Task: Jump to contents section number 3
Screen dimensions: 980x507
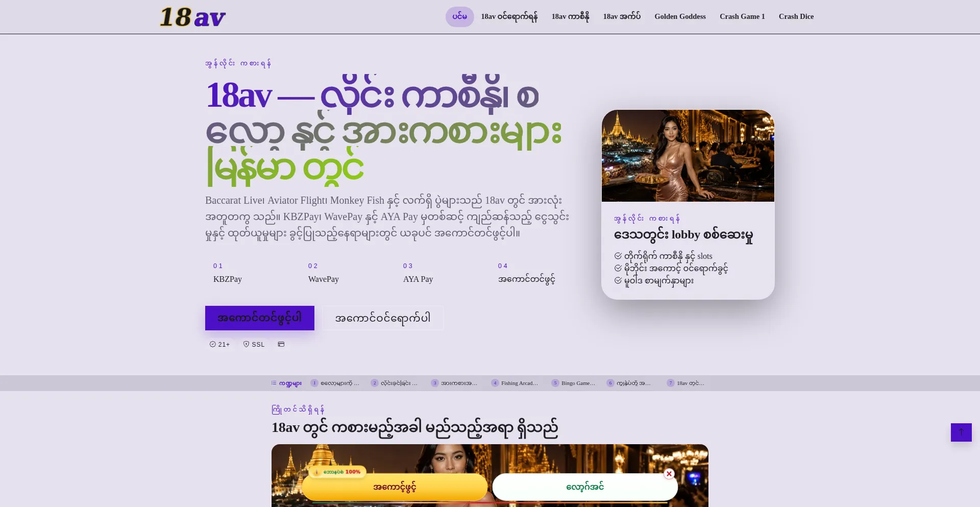Action: pyautogui.click(x=455, y=383)
